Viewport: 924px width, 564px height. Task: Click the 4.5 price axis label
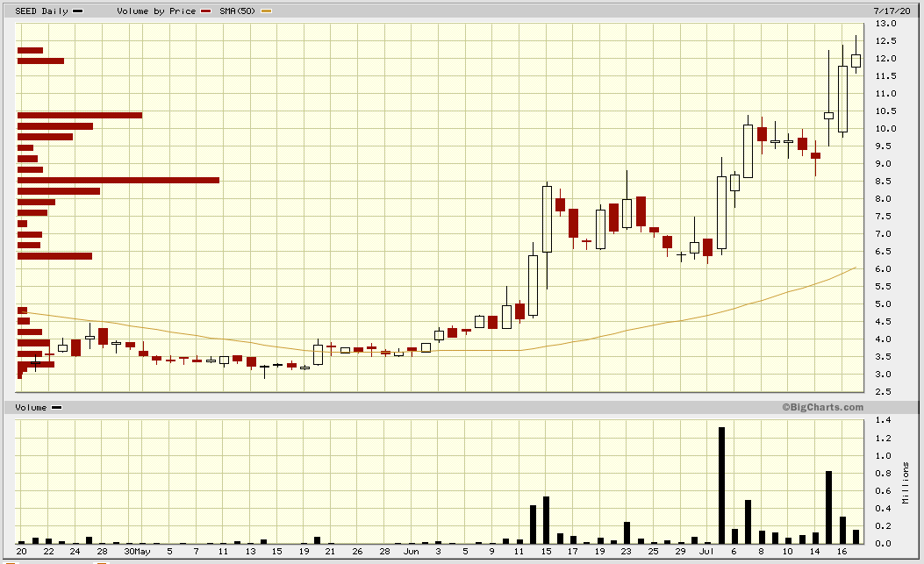click(x=884, y=322)
